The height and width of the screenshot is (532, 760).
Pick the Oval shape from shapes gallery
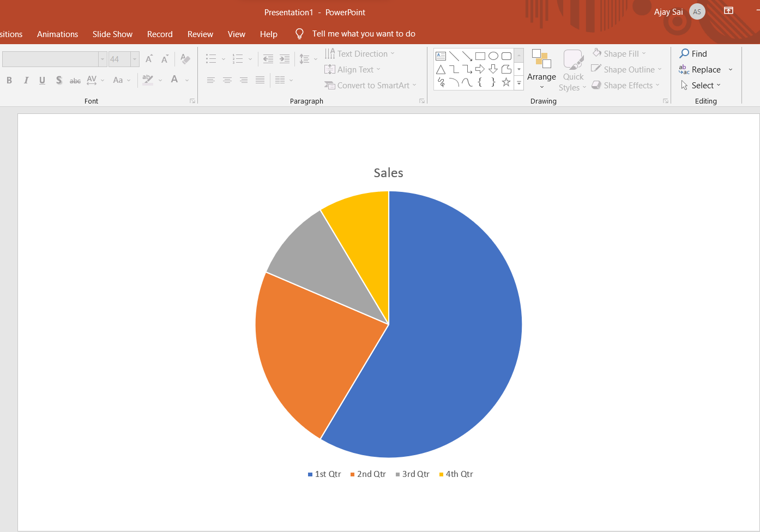click(x=493, y=56)
